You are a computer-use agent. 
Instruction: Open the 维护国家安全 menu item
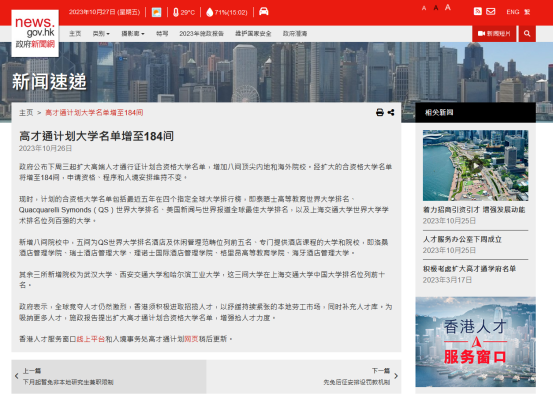coord(253,34)
